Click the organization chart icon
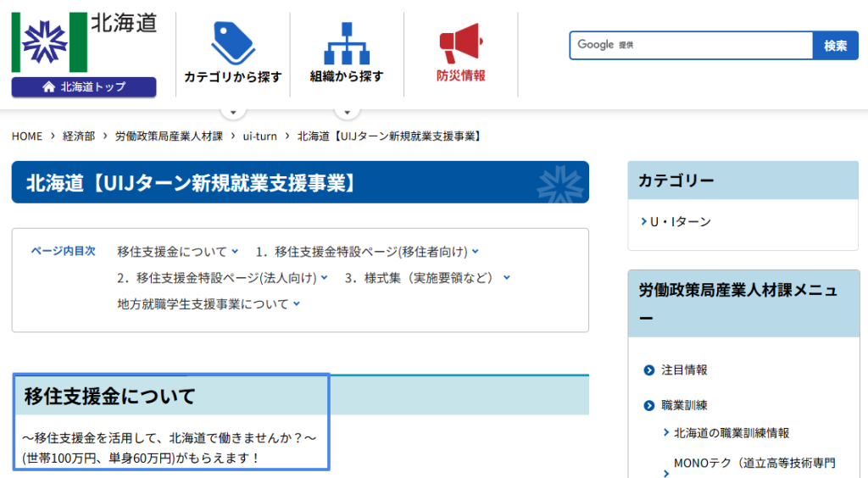Viewport: 868px width, 478px height. click(347, 43)
